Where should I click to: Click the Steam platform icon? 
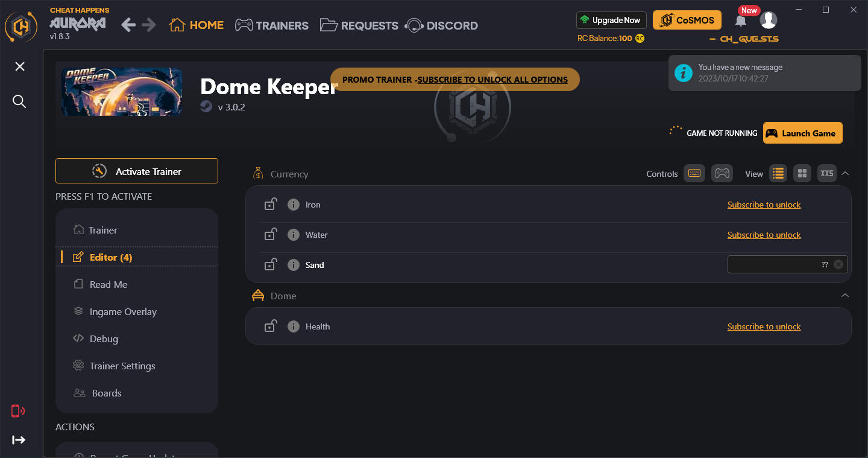206,107
